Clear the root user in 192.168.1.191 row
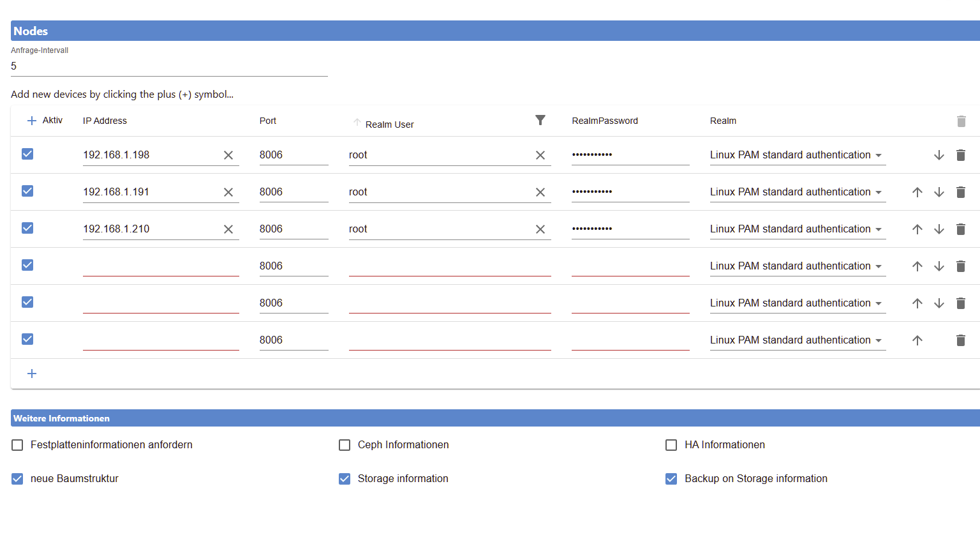980x537 pixels. [x=540, y=192]
